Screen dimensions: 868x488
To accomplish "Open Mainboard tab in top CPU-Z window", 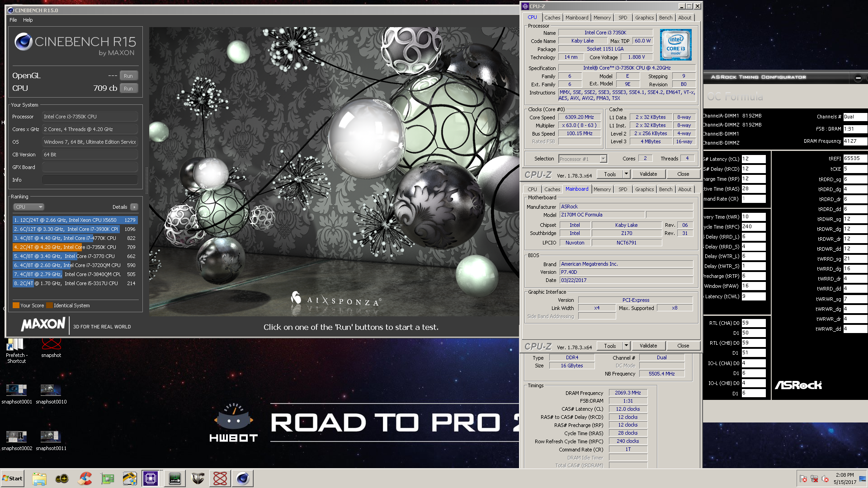I will [577, 18].
